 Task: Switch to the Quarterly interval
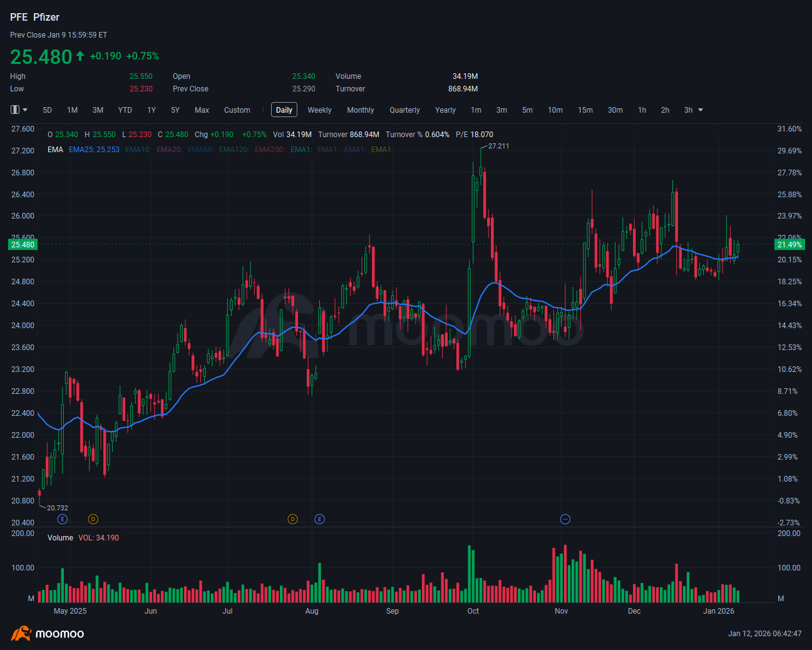tap(404, 110)
